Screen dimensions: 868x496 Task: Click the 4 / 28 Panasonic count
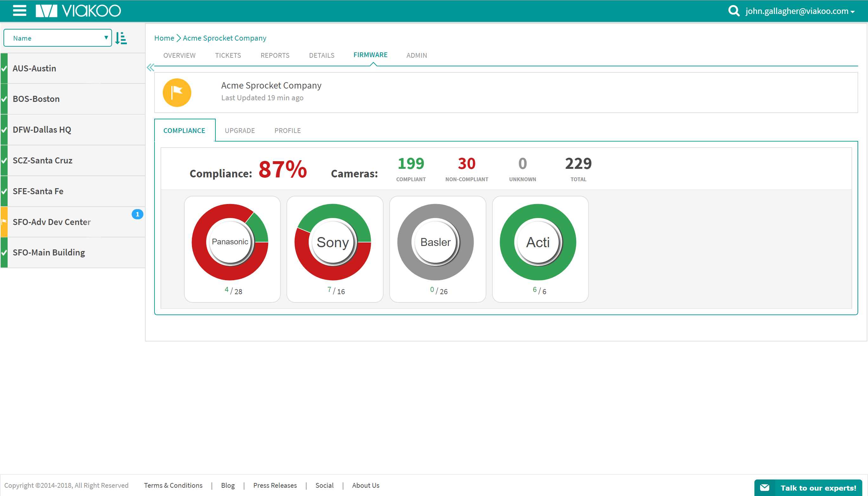233,291
